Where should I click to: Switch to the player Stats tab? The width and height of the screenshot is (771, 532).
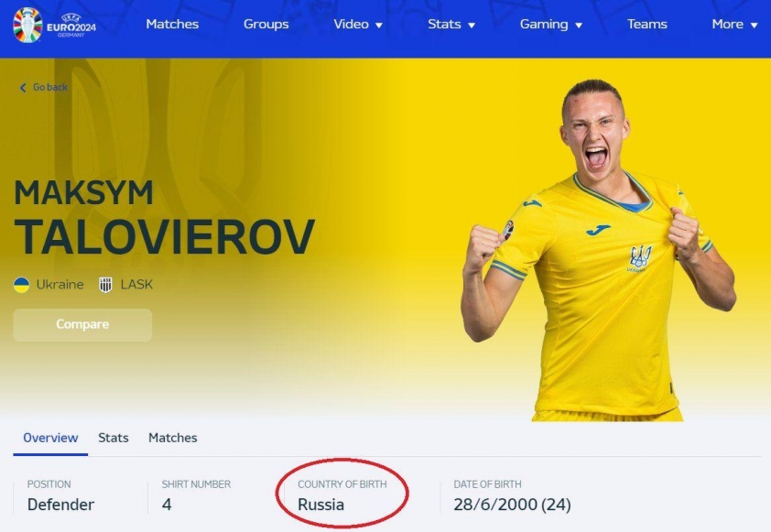[x=114, y=438]
